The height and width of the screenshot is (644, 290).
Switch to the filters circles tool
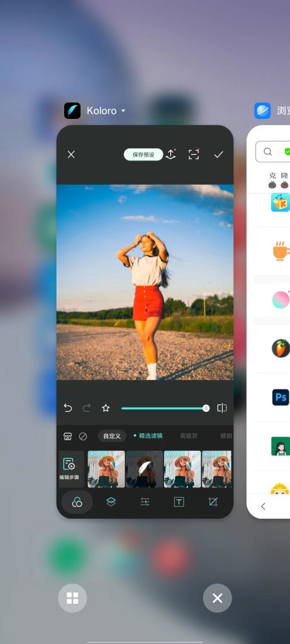(77, 502)
